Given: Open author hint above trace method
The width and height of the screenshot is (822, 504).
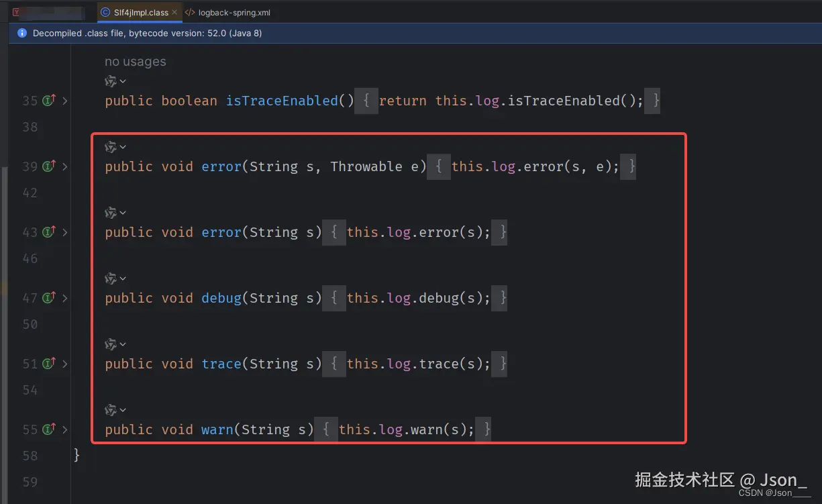Looking at the screenshot, I should point(115,344).
